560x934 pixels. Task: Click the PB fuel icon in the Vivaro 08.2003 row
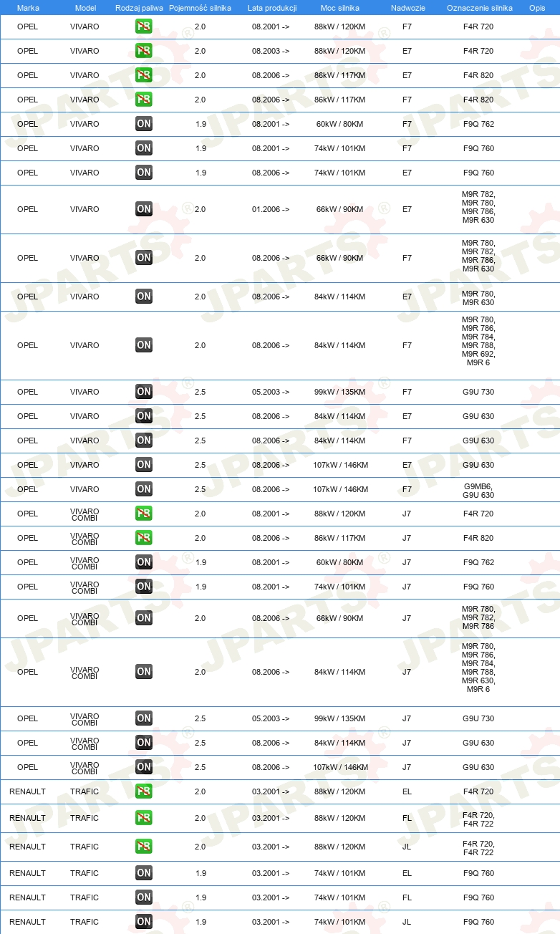click(144, 51)
